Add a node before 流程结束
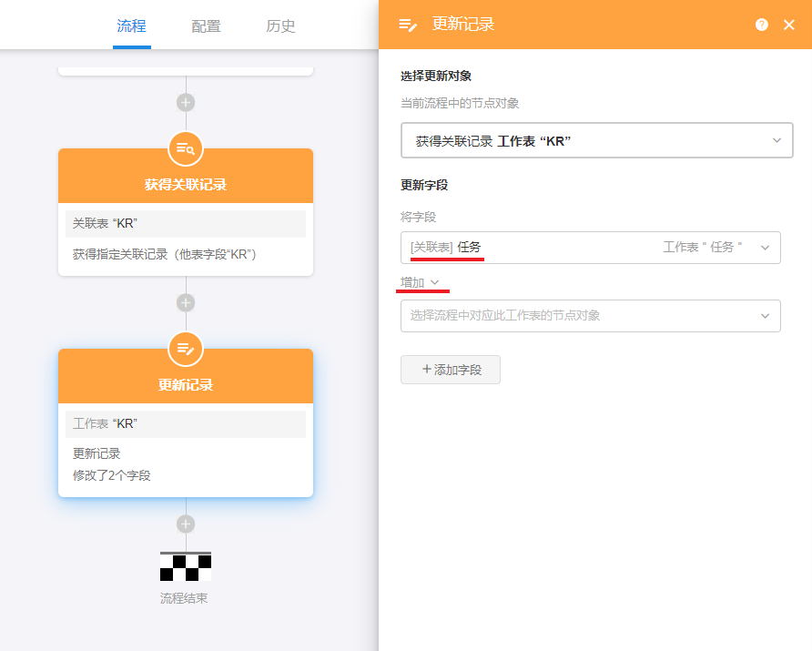Viewport: 812px width, 651px height. [x=186, y=524]
